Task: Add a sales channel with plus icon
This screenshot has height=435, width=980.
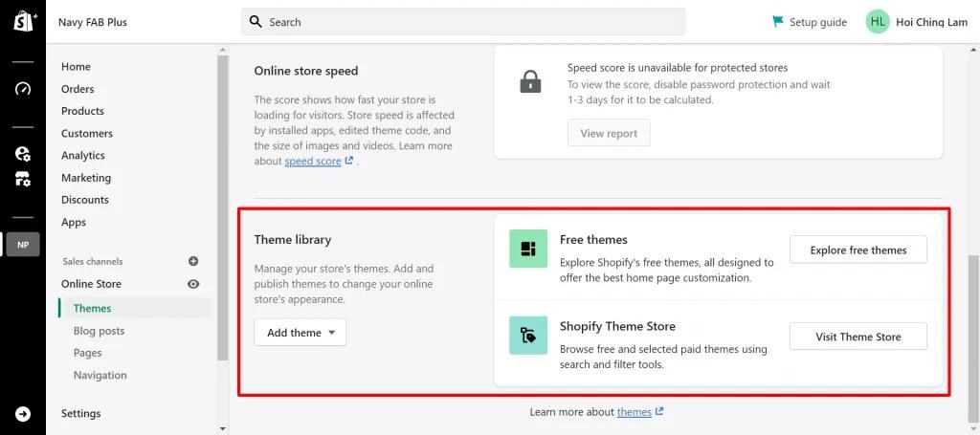Action: pyautogui.click(x=193, y=261)
